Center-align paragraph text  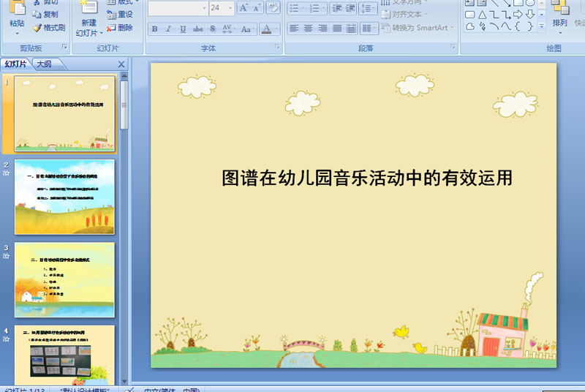309,29
